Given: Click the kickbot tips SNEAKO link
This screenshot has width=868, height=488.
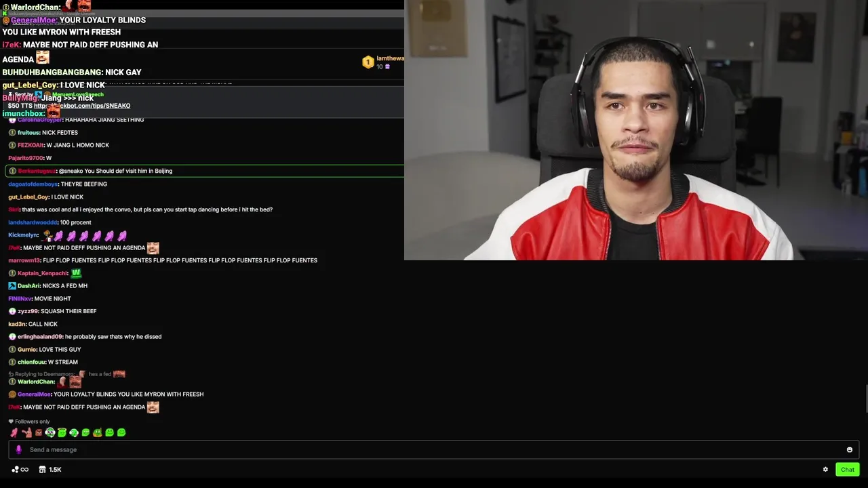Looking at the screenshot, I should pyautogui.click(x=82, y=106).
